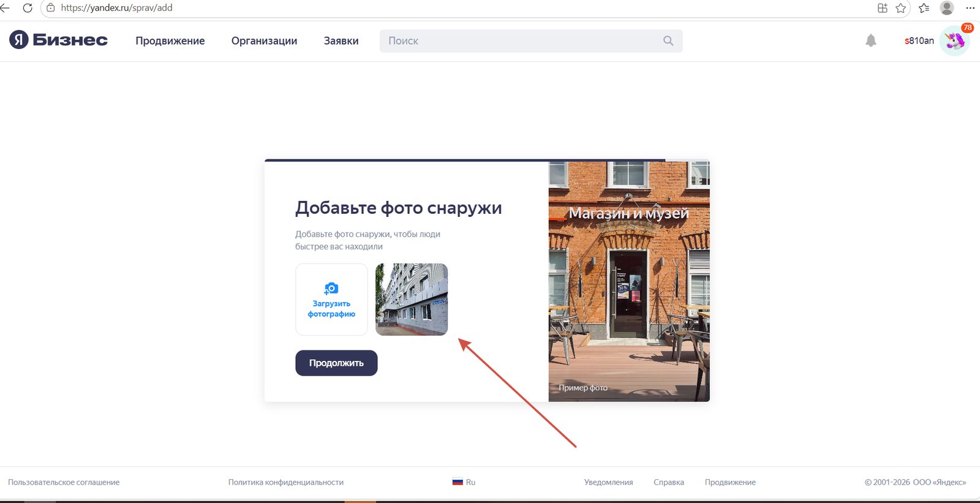Open browser favorites list icon

click(924, 8)
